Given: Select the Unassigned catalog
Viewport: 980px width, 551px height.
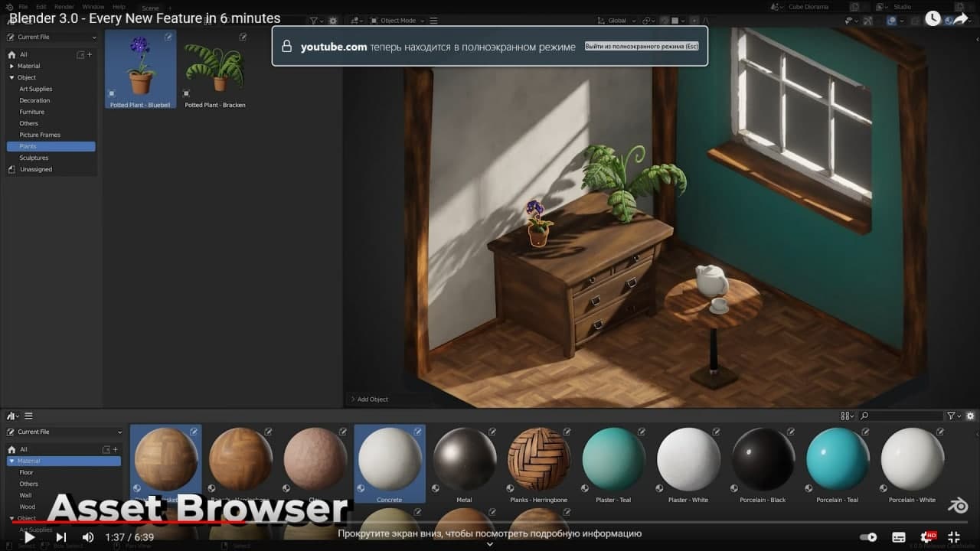Looking at the screenshot, I should (36, 169).
